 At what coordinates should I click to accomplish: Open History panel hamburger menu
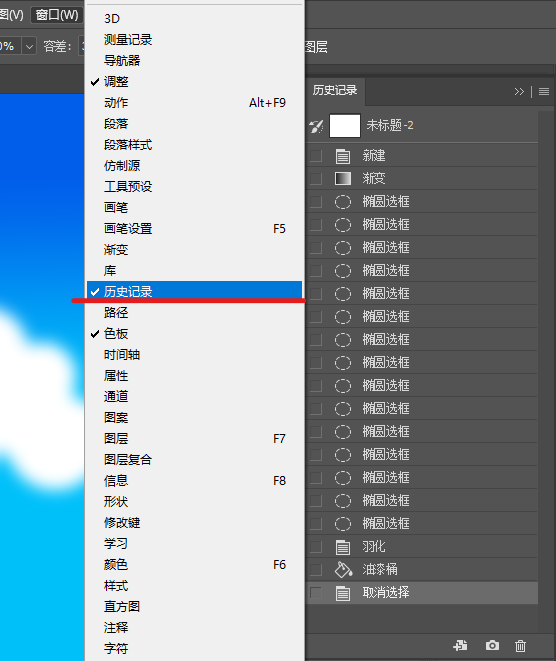pos(544,91)
